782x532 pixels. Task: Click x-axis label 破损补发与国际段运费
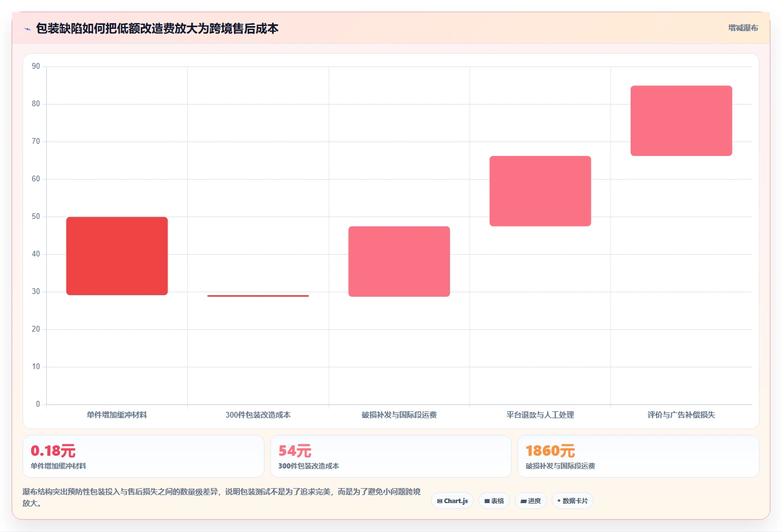pyautogui.click(x=399, y=415)
